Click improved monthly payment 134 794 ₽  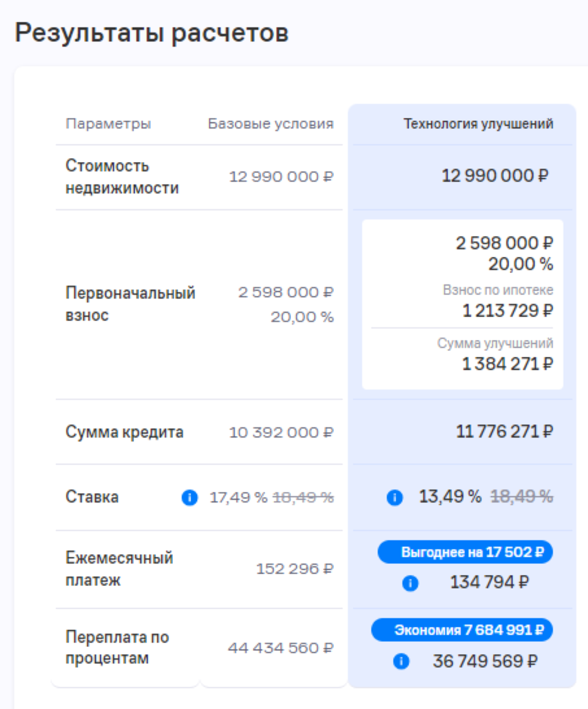coord(489,582)
